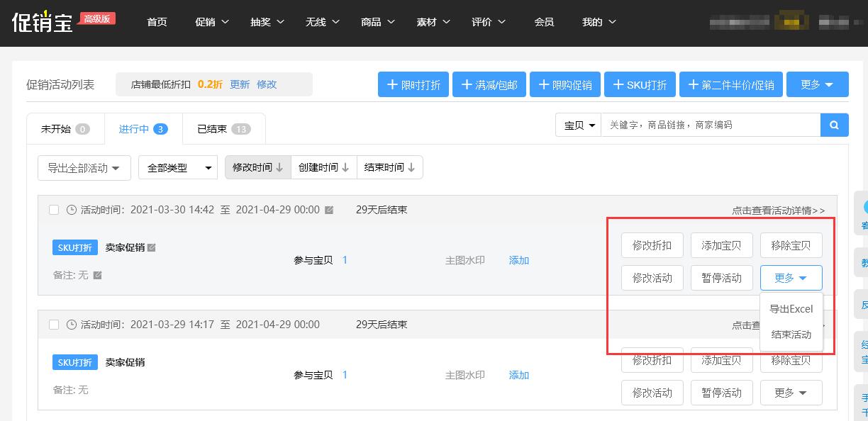Click 更新 next to 店铺最低折扣
The height and width of the screenshot is (421, 868).
click(x=240, y=84)
